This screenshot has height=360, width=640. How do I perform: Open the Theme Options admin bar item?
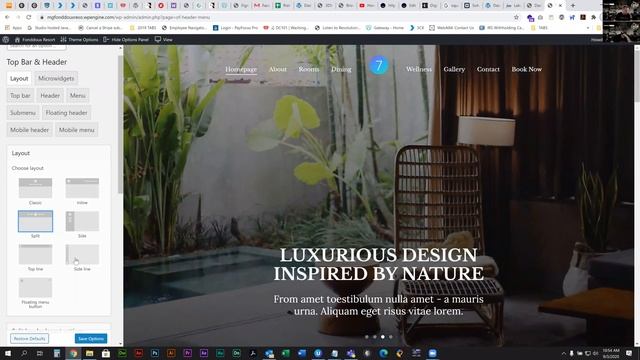[x=80, y=40]
